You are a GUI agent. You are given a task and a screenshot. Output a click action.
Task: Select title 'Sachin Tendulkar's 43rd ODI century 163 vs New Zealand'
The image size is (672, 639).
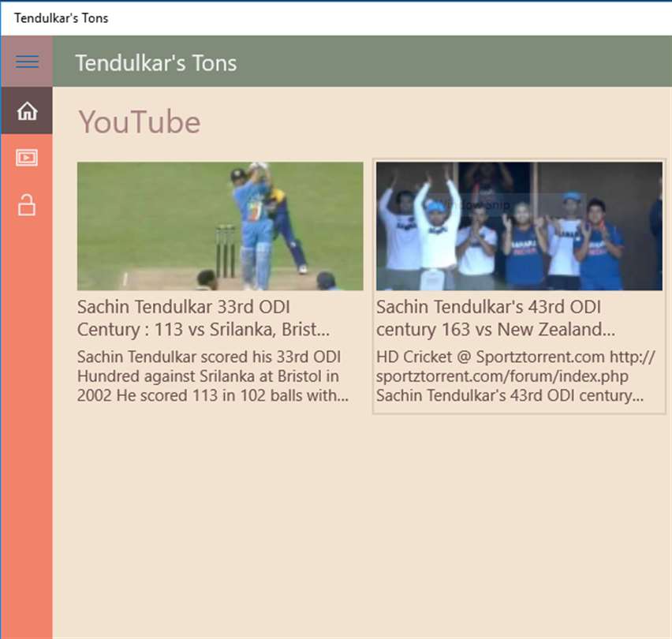click(496, 318)
